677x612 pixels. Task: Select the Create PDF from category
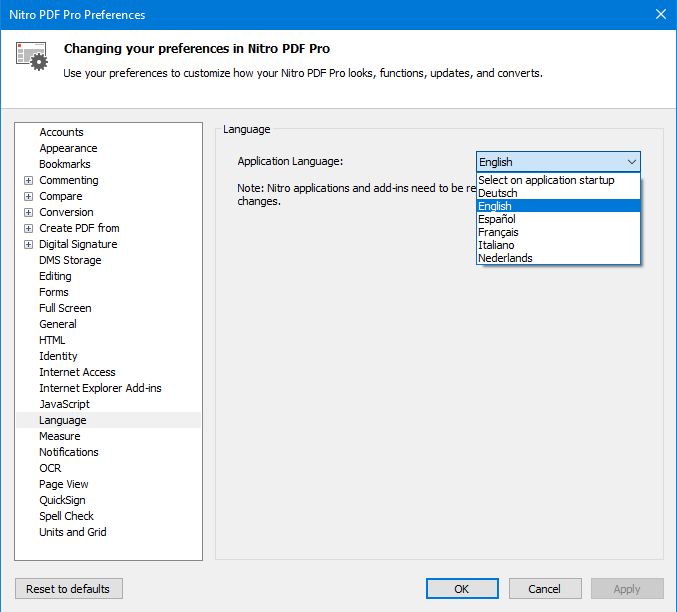point(79,228)
